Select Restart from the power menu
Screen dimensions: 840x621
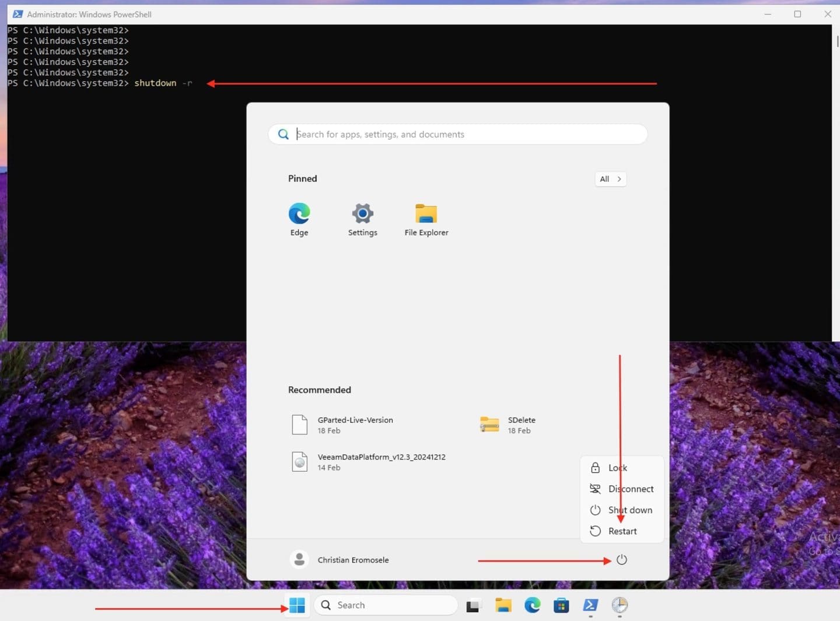(x=622, y=531)
